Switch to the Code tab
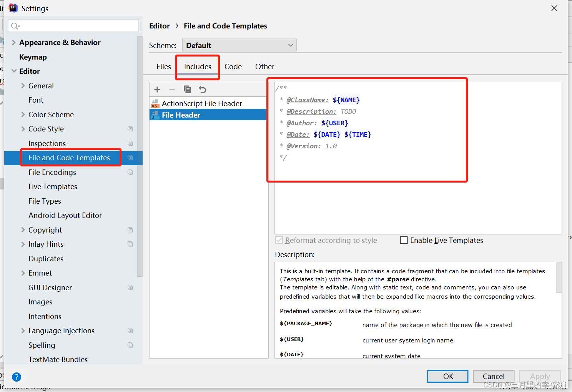Screen dimensions: 572x392 233,66
